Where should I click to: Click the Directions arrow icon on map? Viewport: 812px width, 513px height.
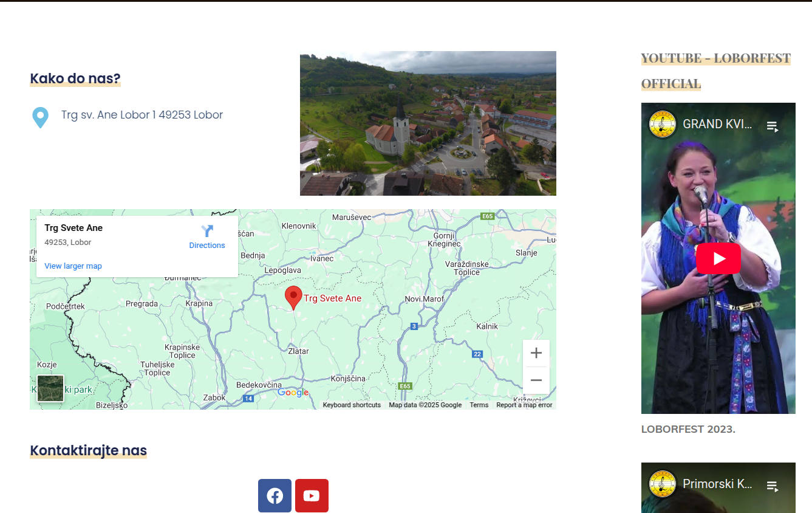(207, 231)
